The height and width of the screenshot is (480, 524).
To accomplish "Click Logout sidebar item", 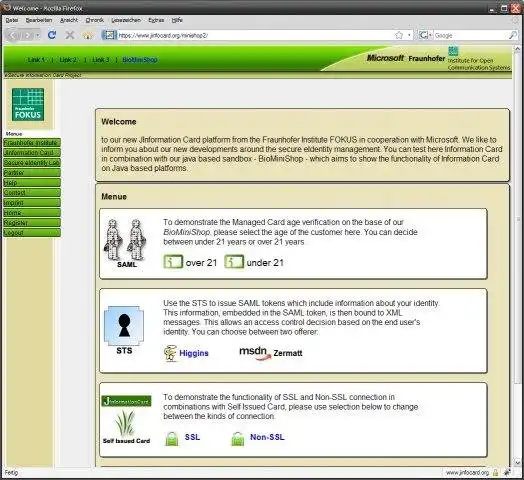I will click(x=32, y=233).
